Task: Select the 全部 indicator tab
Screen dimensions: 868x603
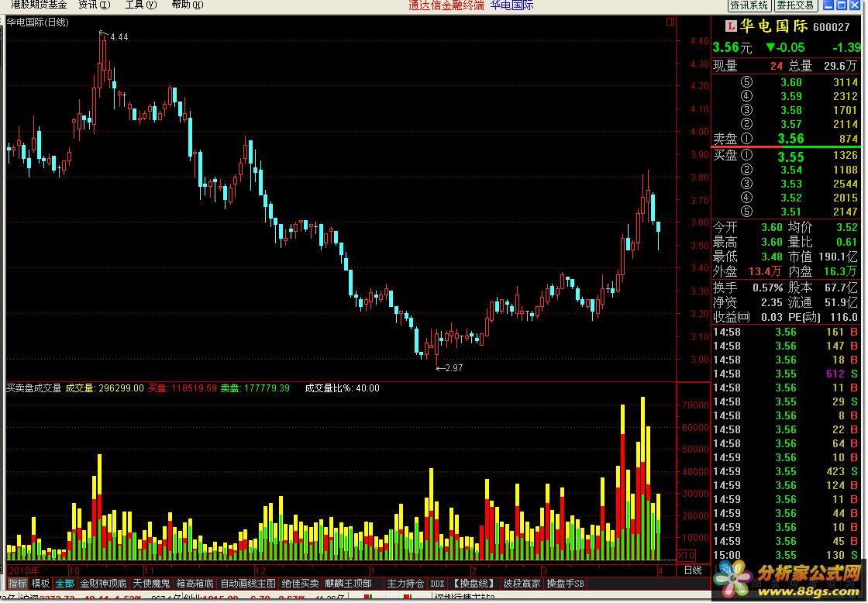Action: (x=65, y=584)
